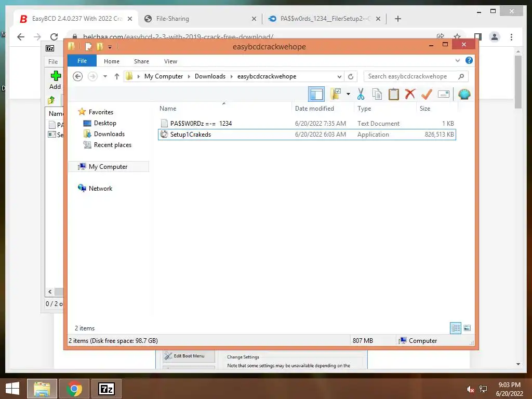Reload the Chrome page
This screenshot has width=532, height=399.
tap(54, 37)
